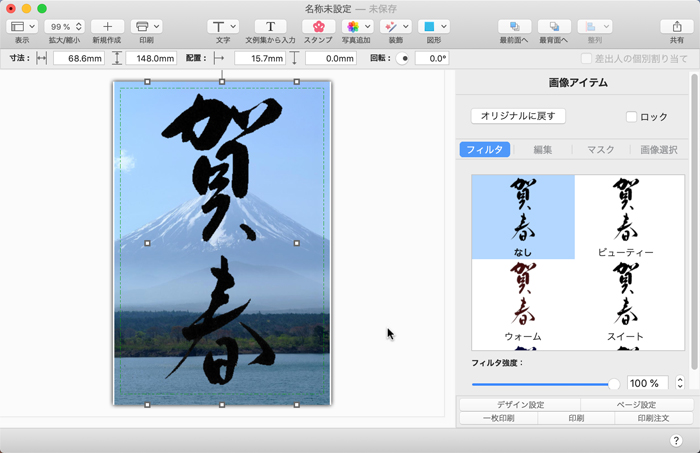Viewport: 700px width, 453px height.
Task: Click the オリジナルに戻す button
Action: point(519,116)
